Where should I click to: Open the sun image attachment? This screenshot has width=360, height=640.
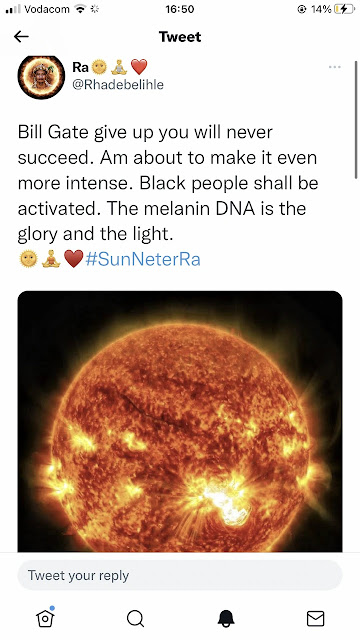(180, 421)
